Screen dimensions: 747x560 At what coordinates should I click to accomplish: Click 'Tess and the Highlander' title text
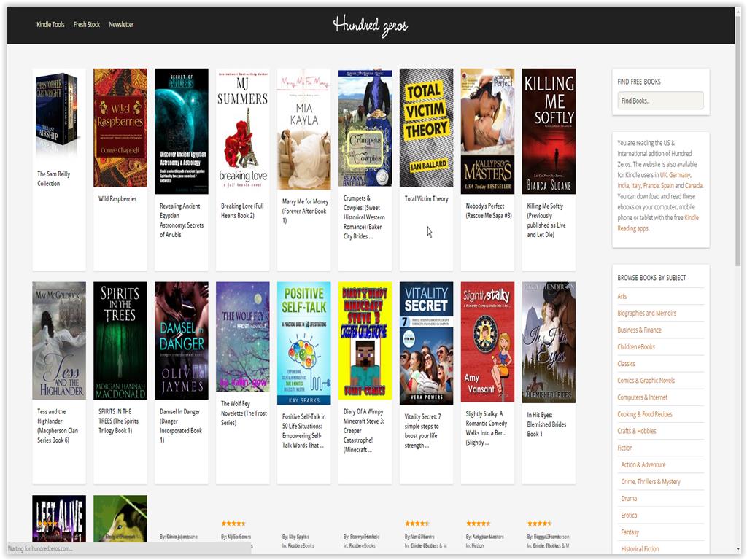click(58, 426)
